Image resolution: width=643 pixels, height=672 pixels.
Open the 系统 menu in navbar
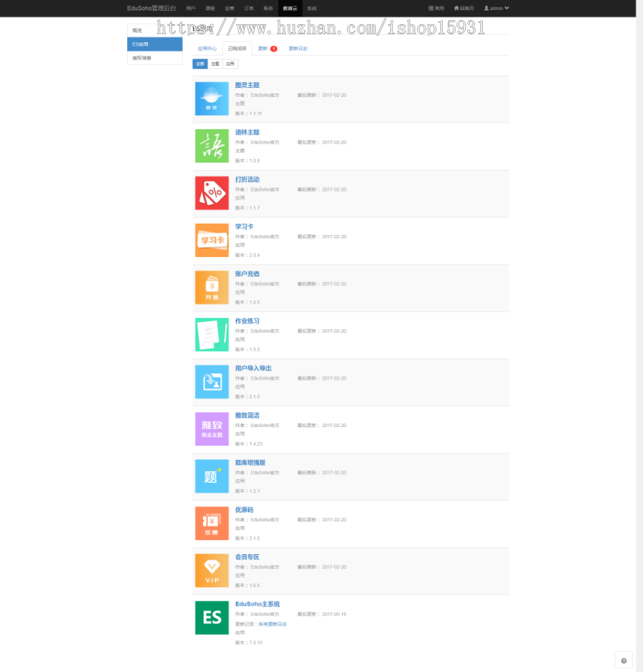click(311, 8)
